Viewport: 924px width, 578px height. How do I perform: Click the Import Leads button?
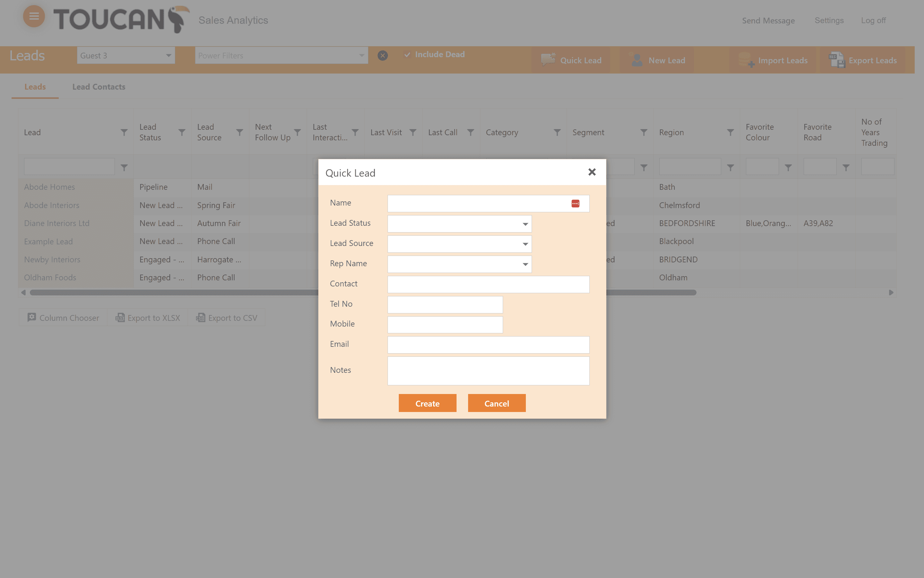773,60
